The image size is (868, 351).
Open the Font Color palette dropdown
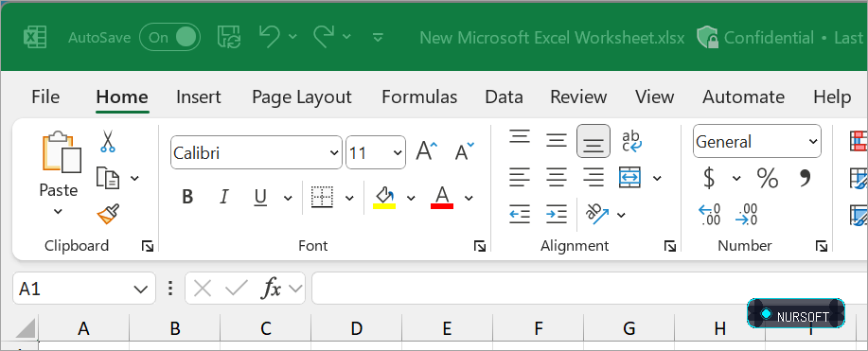coord(469,198)
